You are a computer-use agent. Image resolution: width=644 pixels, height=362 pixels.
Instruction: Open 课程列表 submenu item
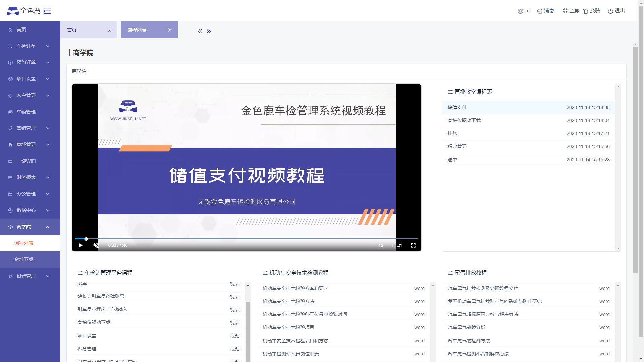30,243
